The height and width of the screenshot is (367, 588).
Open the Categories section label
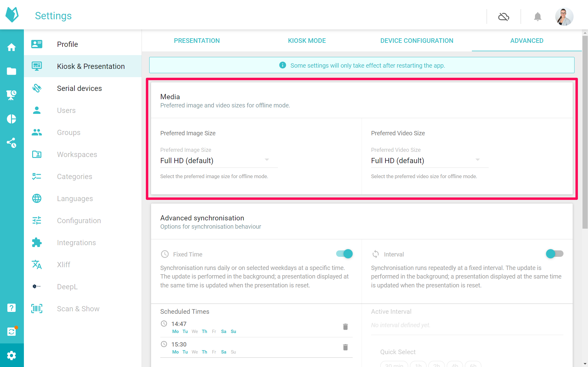[x=74, y=177]
